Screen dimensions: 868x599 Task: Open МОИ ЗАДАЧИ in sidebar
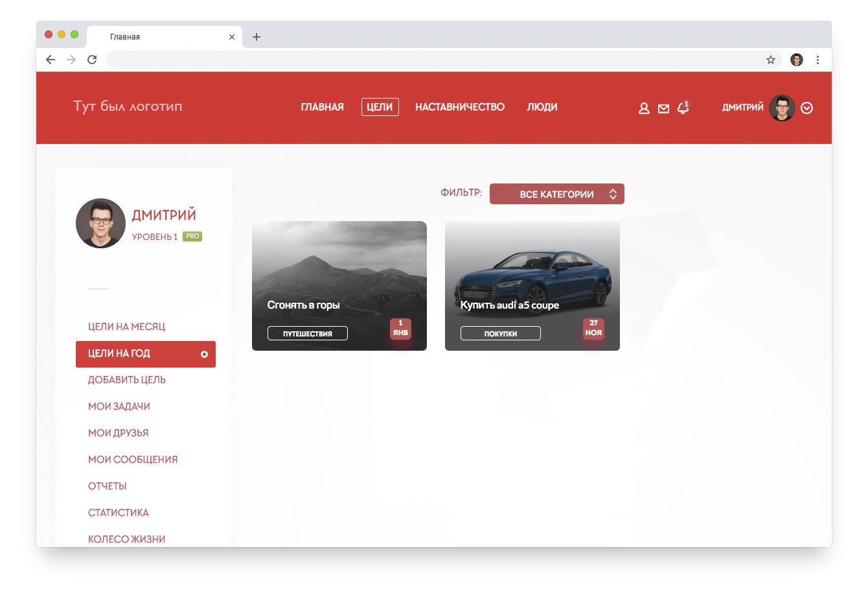(x=119, y=406)
